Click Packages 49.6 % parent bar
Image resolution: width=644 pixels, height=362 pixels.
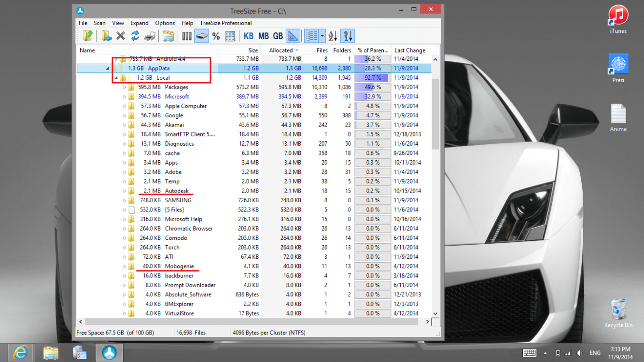coord(372,87)
